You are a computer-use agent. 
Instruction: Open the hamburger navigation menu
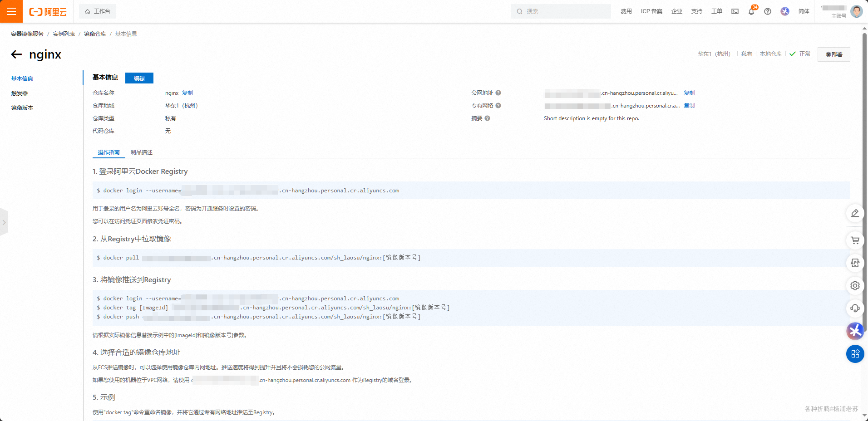(x=11, y=11)
